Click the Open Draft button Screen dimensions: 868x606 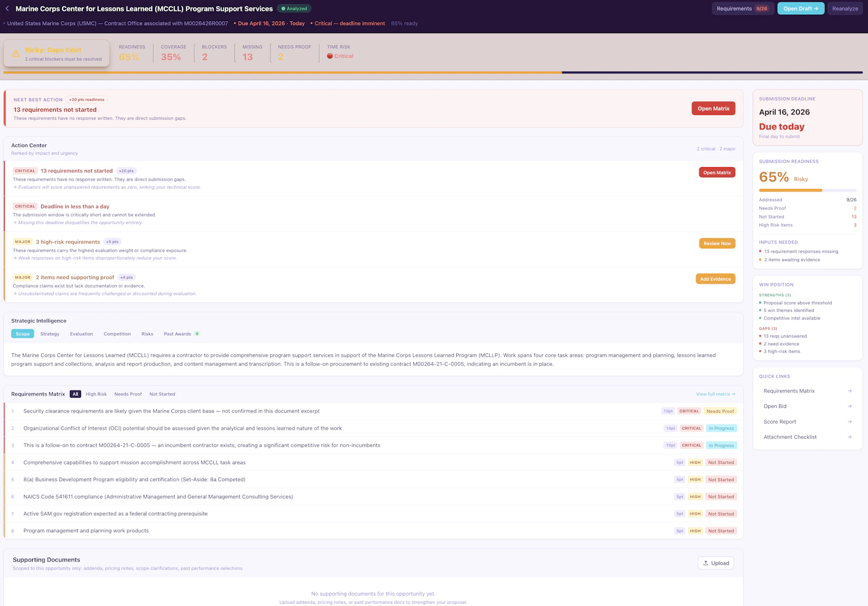[801, 9]
